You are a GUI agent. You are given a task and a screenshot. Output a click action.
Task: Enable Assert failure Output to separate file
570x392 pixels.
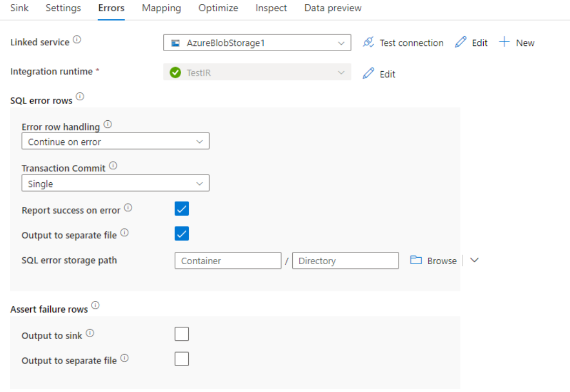point(182,359)
